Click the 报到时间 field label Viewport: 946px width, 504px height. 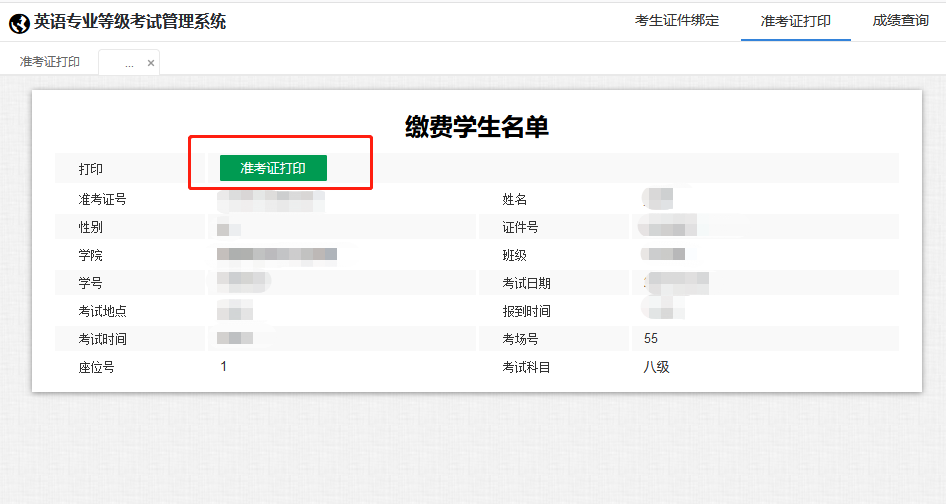click(x=526, y=311)
